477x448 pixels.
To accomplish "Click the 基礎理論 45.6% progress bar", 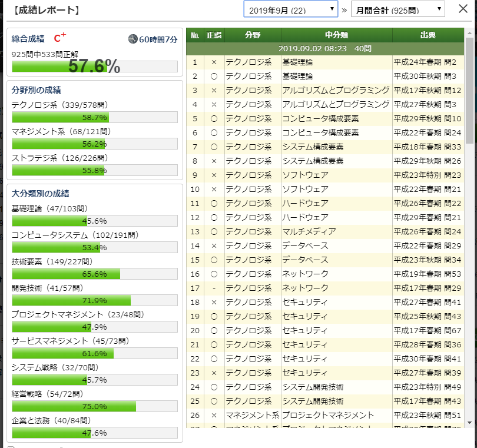I will click(95, 221).
